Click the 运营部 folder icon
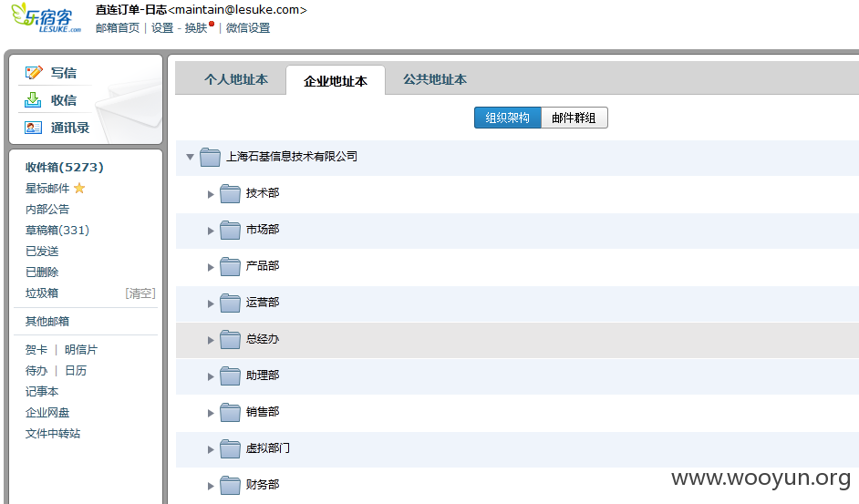859x504 pixels. [x=230, y=303]
